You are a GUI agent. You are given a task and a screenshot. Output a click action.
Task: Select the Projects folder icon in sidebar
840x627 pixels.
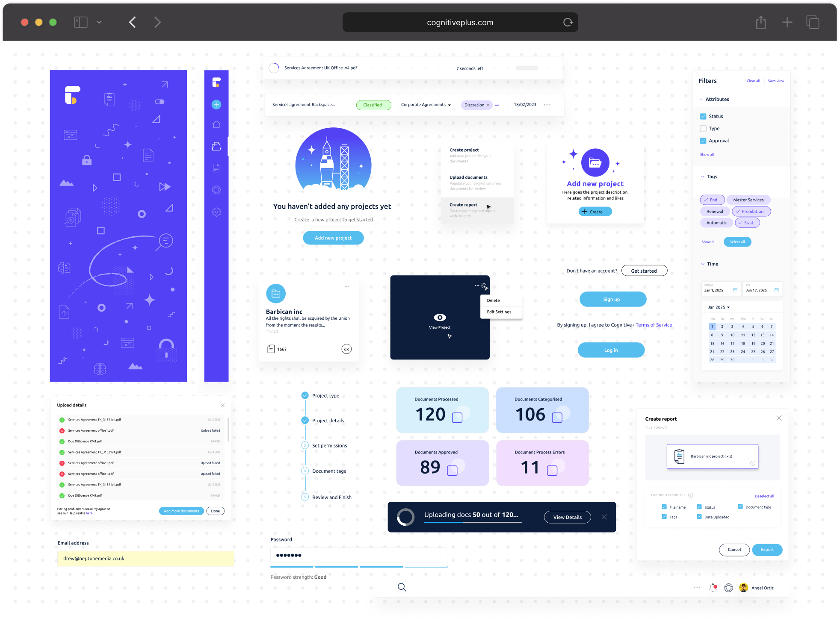tap(216, 146)
